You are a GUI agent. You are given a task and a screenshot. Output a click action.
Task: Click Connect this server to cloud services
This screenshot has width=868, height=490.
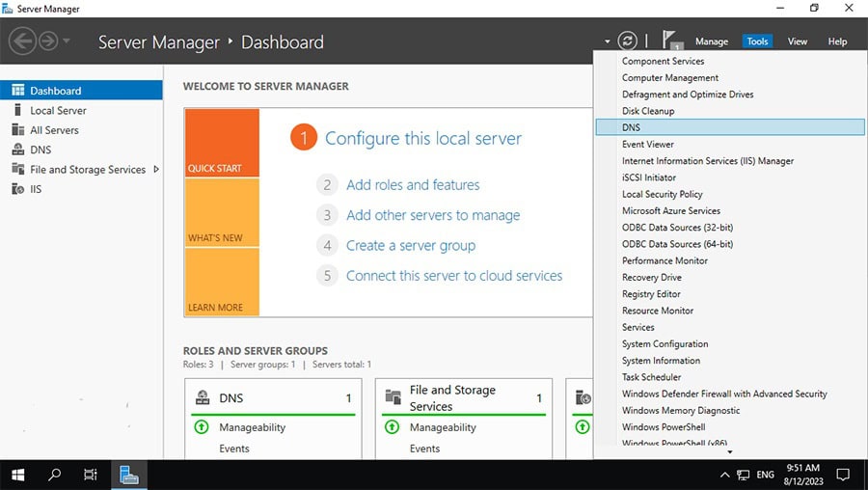point(454,276)
